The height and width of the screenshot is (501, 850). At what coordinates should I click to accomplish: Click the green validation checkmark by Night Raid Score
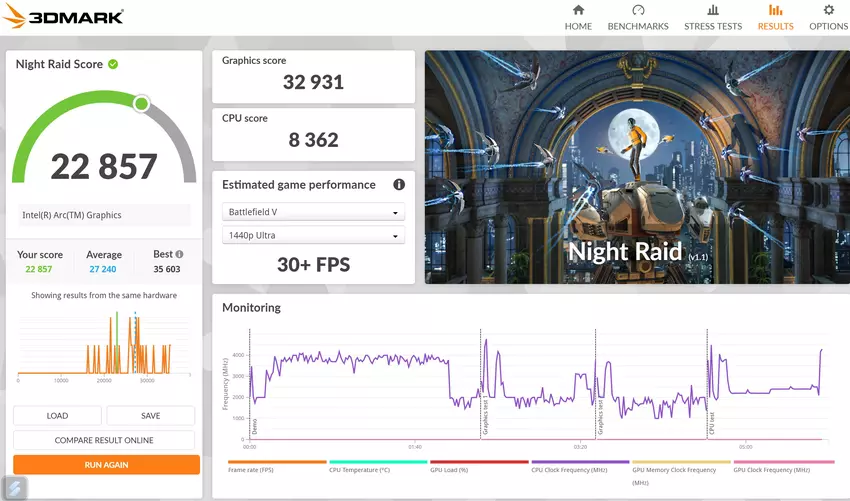coord(113,64)
